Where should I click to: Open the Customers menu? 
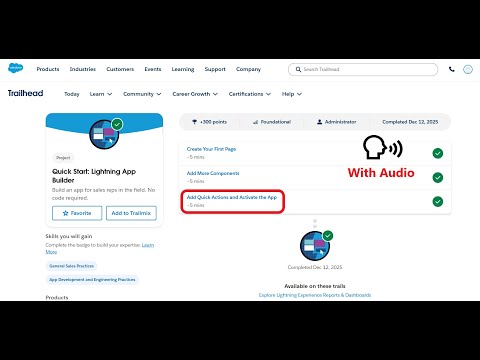pyautogui.click(x=120, y=69)
